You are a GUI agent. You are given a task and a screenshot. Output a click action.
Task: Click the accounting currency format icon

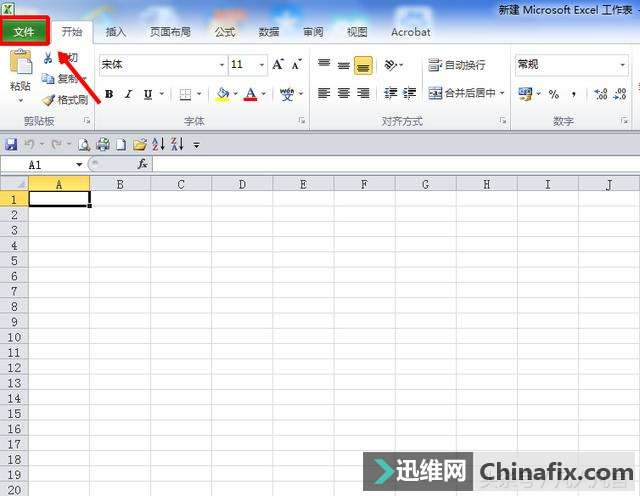coord(525,94)
